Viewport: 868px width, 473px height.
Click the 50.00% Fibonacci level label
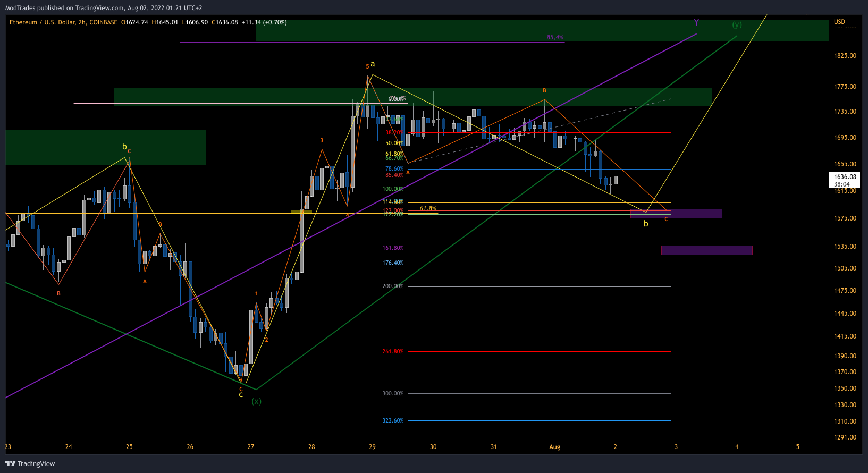click(x=394, y=143)
